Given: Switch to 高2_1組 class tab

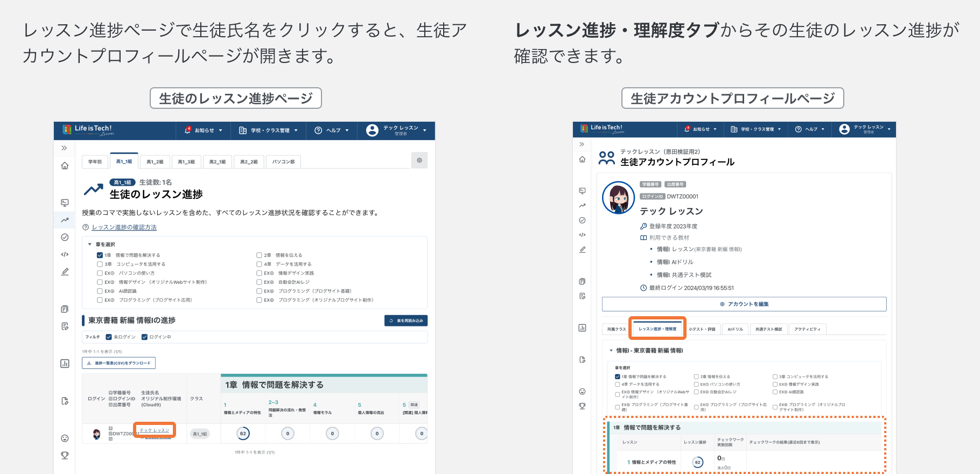Looking at the screenshot, I should point(218,162).
